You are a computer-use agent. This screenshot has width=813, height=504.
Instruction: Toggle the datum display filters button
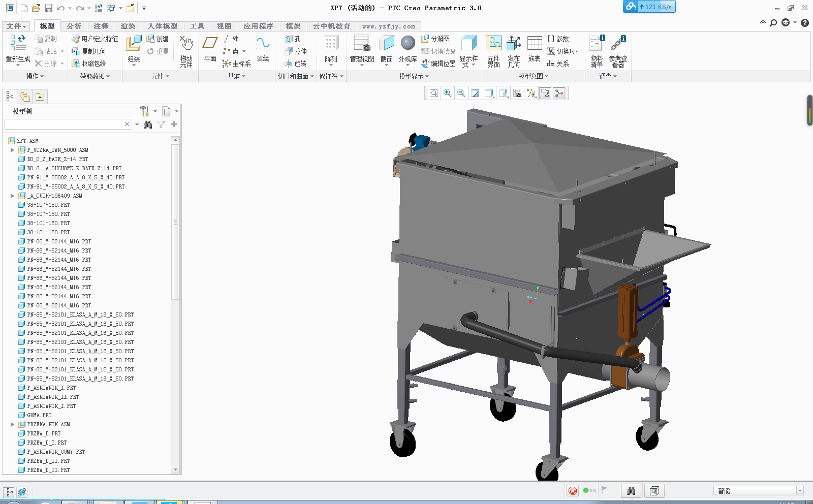click(x=531, y=93)
